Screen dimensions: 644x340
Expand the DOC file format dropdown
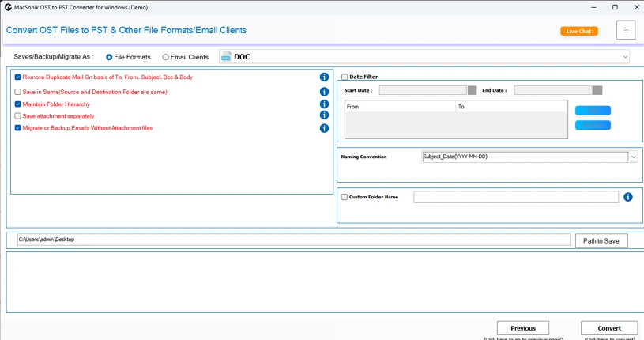(625, 57)
